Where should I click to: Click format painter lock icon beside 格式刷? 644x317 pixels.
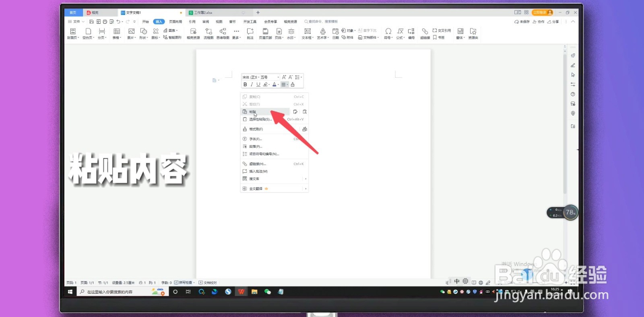pos(305,129)
